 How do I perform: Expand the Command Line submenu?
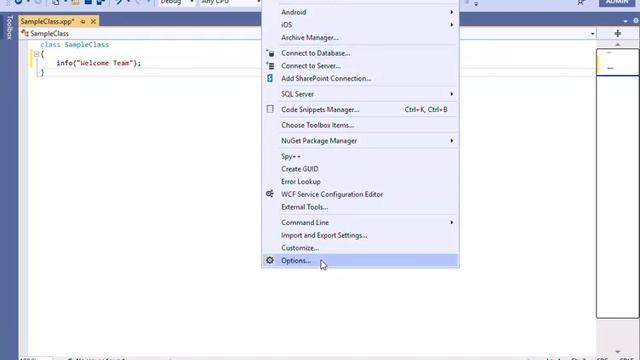(x=360, y=222)
